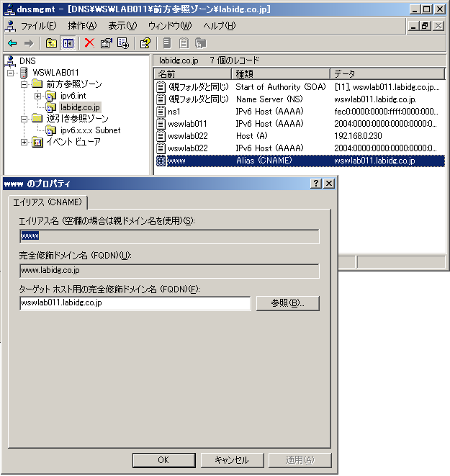
Task: Click the Export List toolbar icon
Action: click(122, 43)
